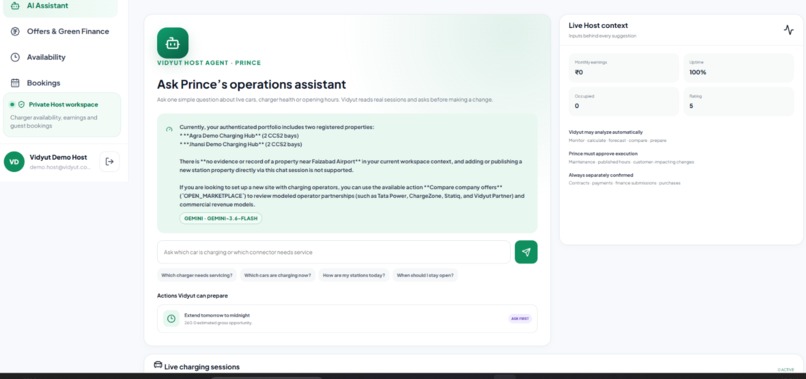806x379 pixels.
Task: Click the rupee icon beside Offers & Green Finance
Action: point(15,31)
